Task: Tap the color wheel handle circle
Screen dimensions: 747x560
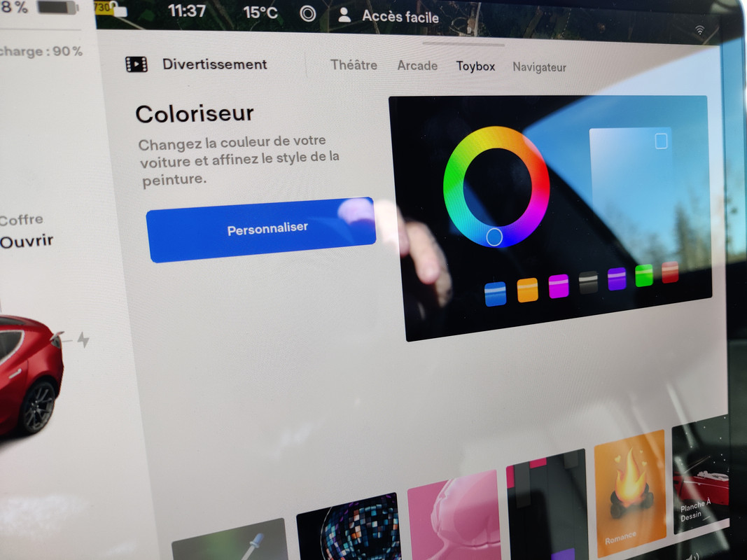Action: click(x=494, y=237)
